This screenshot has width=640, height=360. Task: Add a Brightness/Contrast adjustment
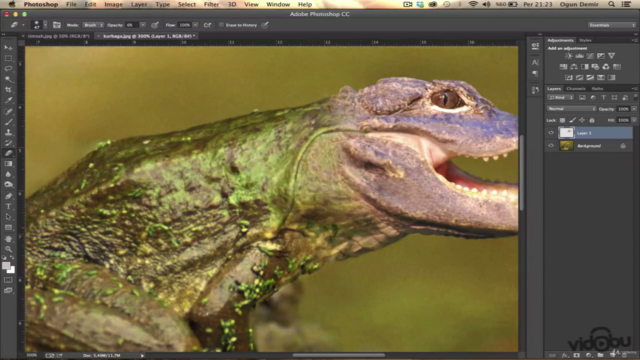[569, 56]
